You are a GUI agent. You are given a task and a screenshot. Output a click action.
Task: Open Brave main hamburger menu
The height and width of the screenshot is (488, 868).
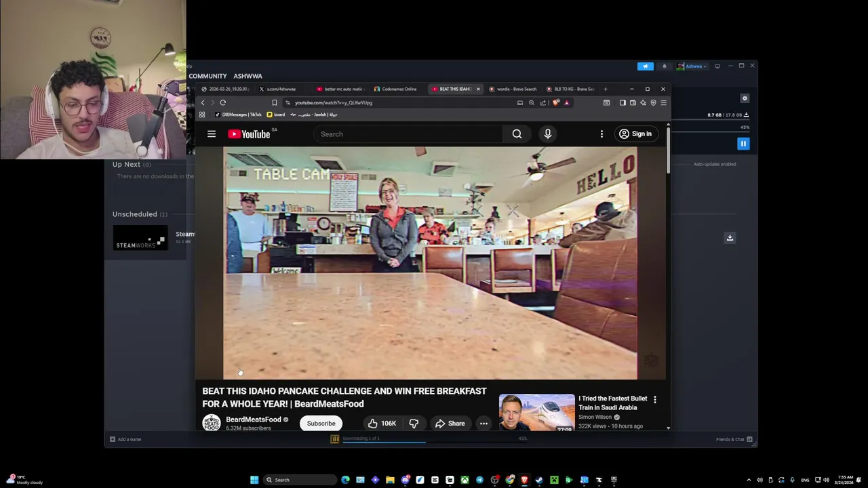(663, 103)
